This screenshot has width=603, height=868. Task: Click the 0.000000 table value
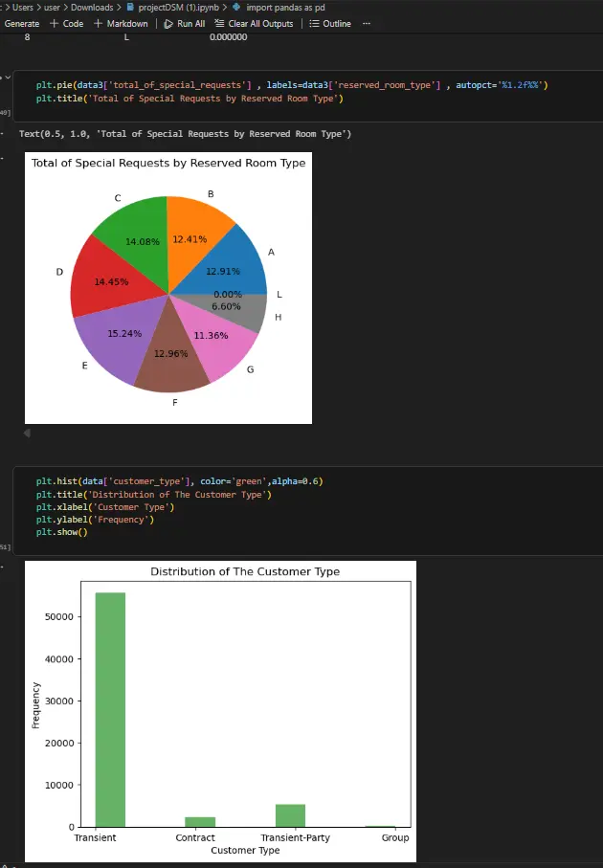click(x=228, y=37)
